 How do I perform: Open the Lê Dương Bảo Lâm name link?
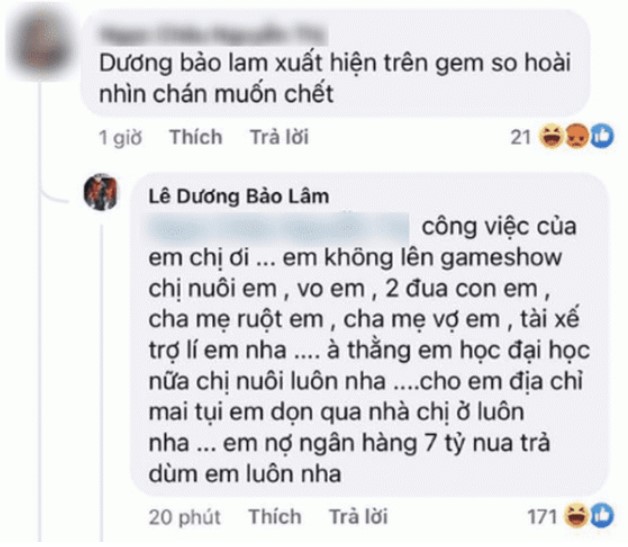(x=239, y=196)
